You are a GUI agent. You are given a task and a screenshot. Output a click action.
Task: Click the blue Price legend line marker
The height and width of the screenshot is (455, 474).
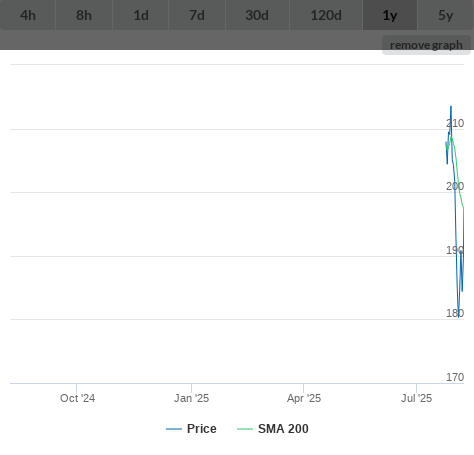(174, 429)
